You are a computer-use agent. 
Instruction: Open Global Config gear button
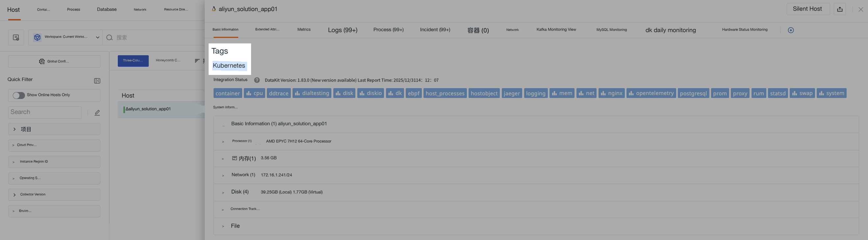click(x=54, y=61)
